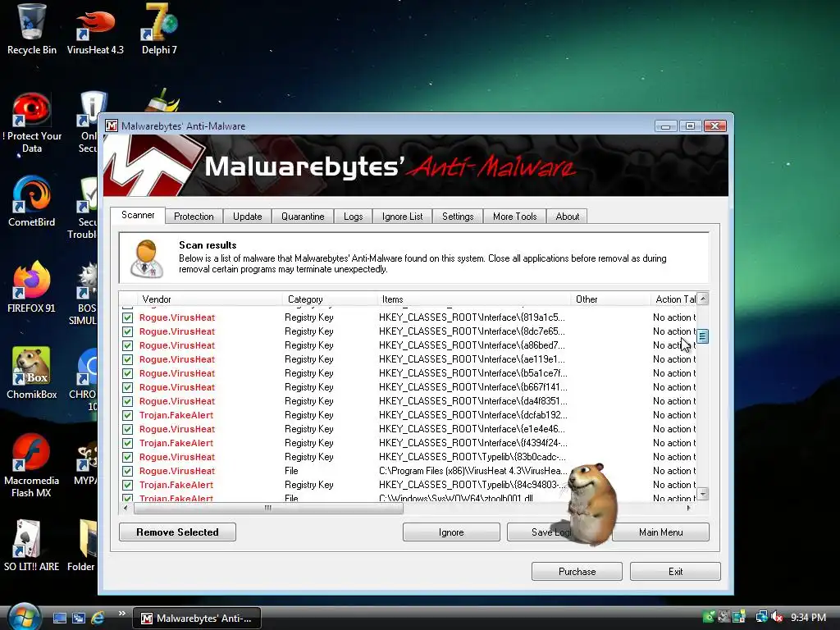
Task: Click the Malwarebytes taskbar button
Action: (197, 619)
